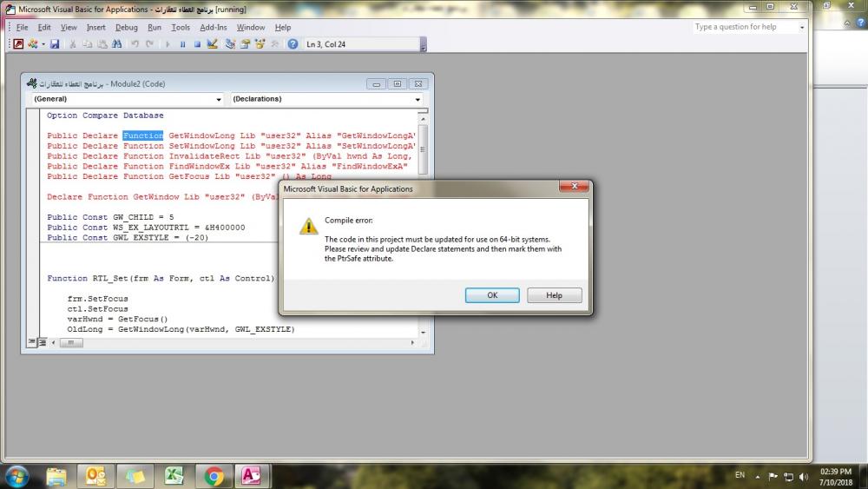Open Excel from the taskbar

pyautogui.click(x=174, y=476)
